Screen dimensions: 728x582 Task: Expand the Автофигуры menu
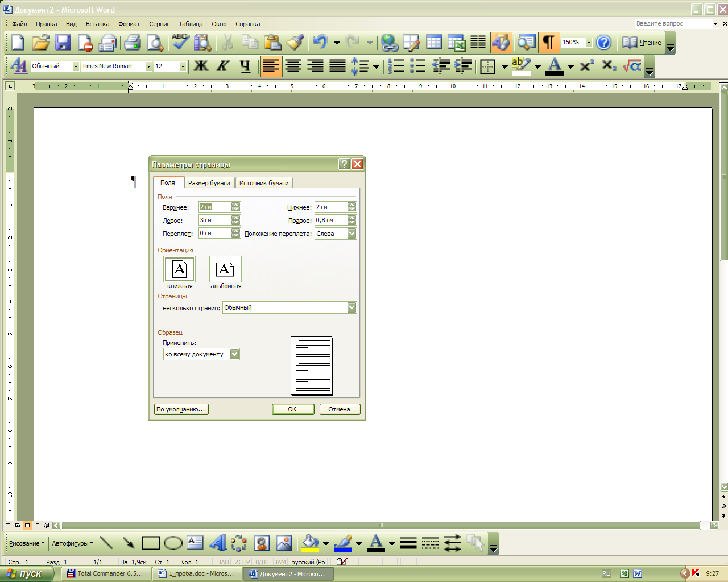tap(73, 543)
